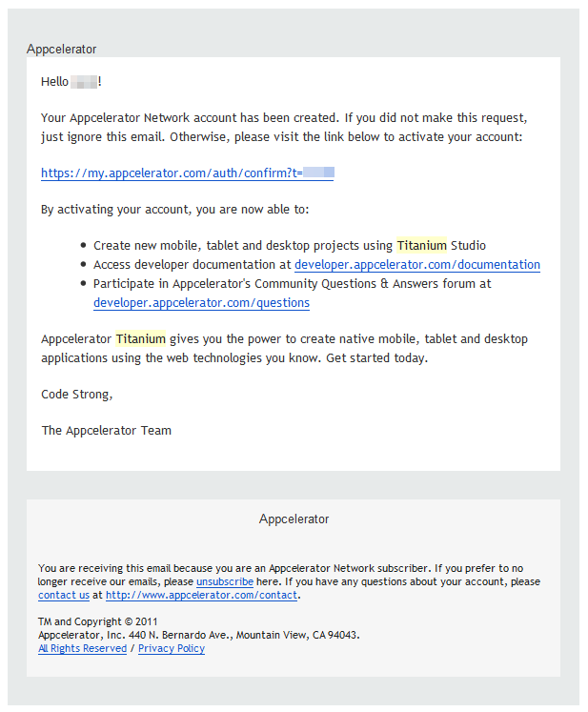Click the Mountain View address line
This screenshot has width=588, height=712.
click(198, 635)
